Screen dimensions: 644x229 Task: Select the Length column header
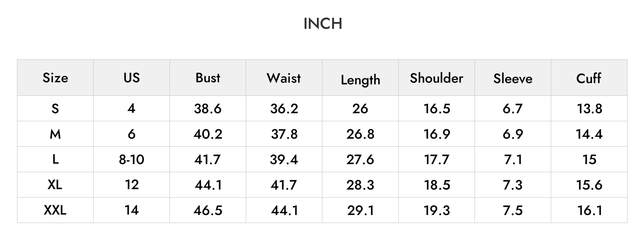360,80
